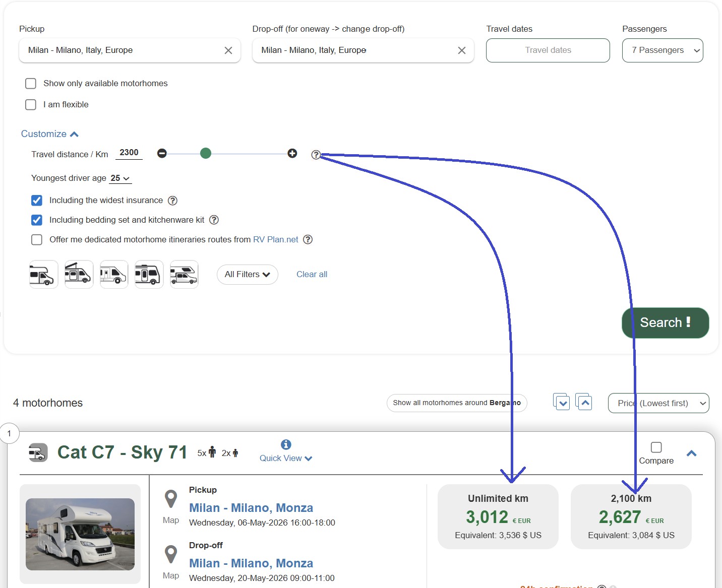722x588 pixels.
Task: Click the plus icon to increase travel distance
Action: click(x=292, y=153)
